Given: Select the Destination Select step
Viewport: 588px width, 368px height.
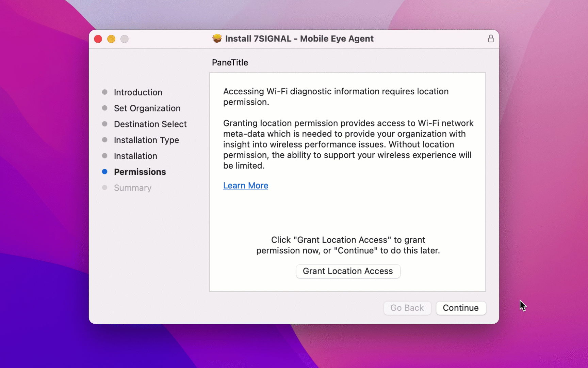Looking at the screenshot, I should (150, 124).
